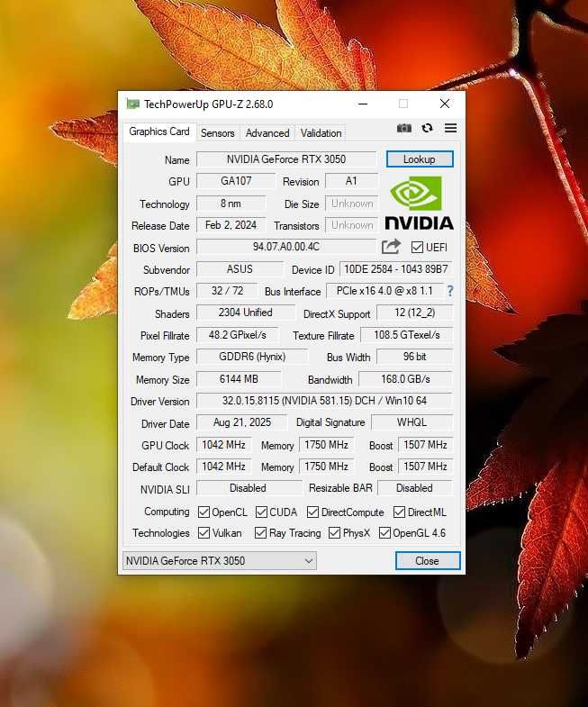Image resolution: width=588 pixels, height=707 pixels.
Task: Click the ROPs/TMUs value 32 / 72
Action: [x=227, y=291]
